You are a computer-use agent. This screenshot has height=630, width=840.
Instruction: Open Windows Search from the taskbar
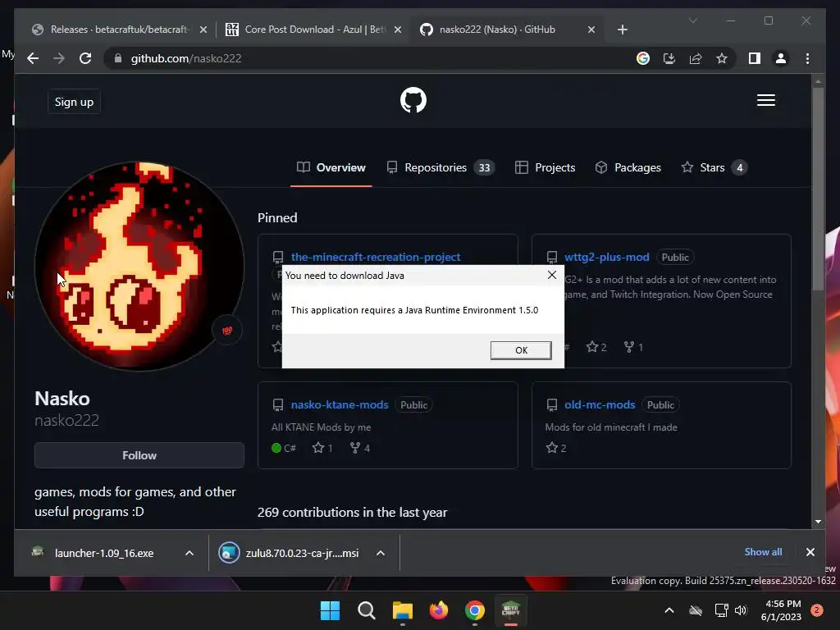tap(367, 610)
